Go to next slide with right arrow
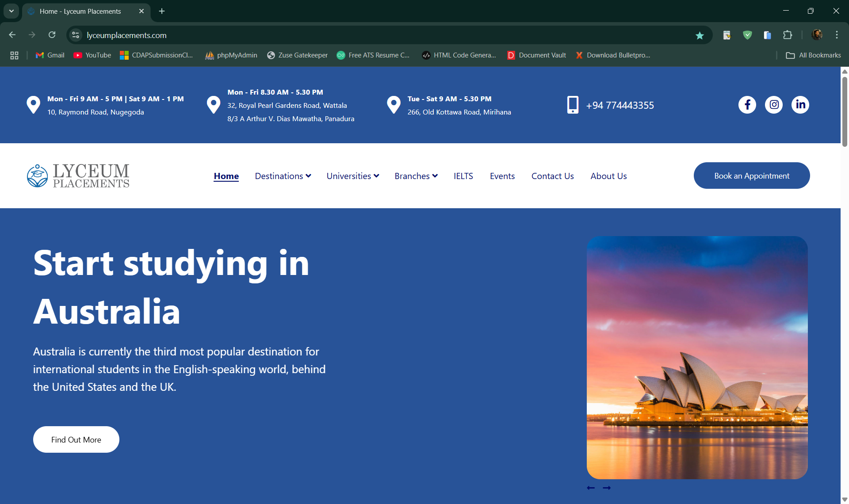The width and height of the screenshot is (849, 504). click(x=607, y=488)
